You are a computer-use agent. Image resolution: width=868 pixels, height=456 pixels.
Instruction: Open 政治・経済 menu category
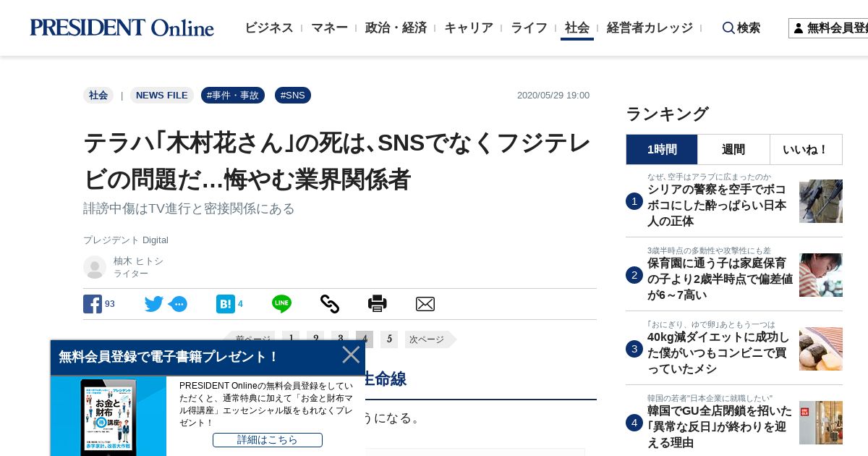tap(396, 28)
